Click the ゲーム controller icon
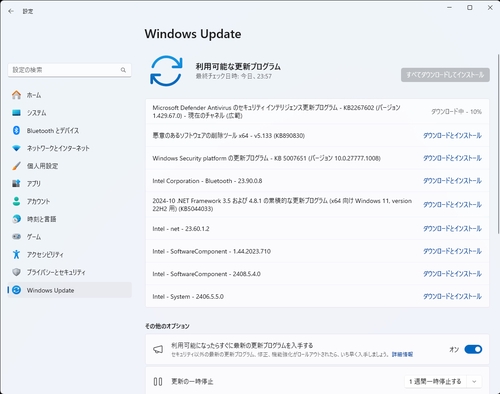The width and height of the screenshot is (500, 394). [16, 237]
